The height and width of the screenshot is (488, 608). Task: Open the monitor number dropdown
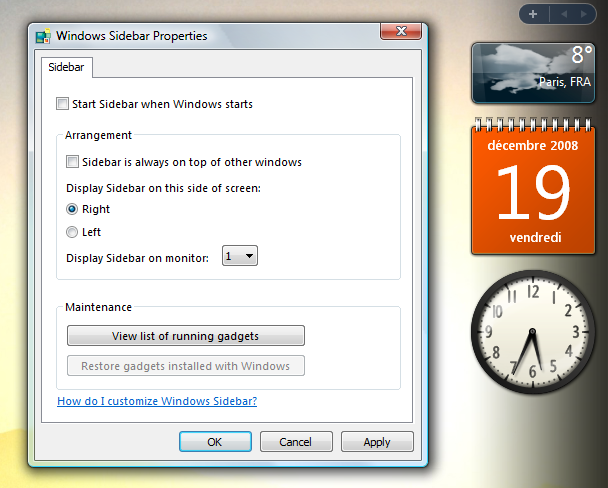(x=240, y=256)
